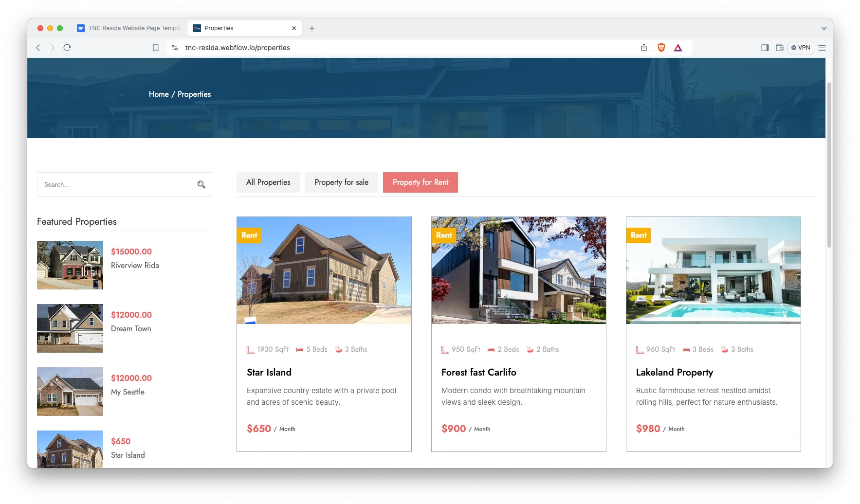The image size is (860, 504).
Task: Click the Lakeland Property pool villa image
Action: click(713, 270)
